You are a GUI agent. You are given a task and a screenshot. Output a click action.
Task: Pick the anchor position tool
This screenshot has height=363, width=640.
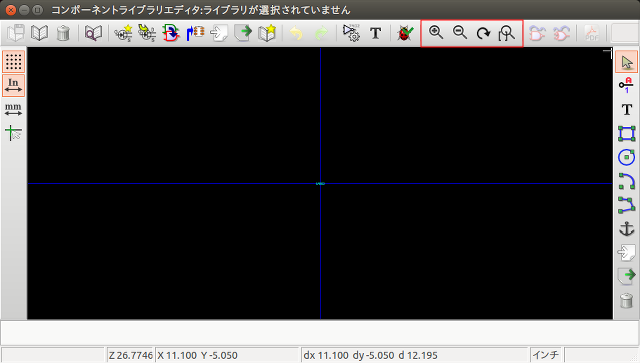tap(627, 229)
